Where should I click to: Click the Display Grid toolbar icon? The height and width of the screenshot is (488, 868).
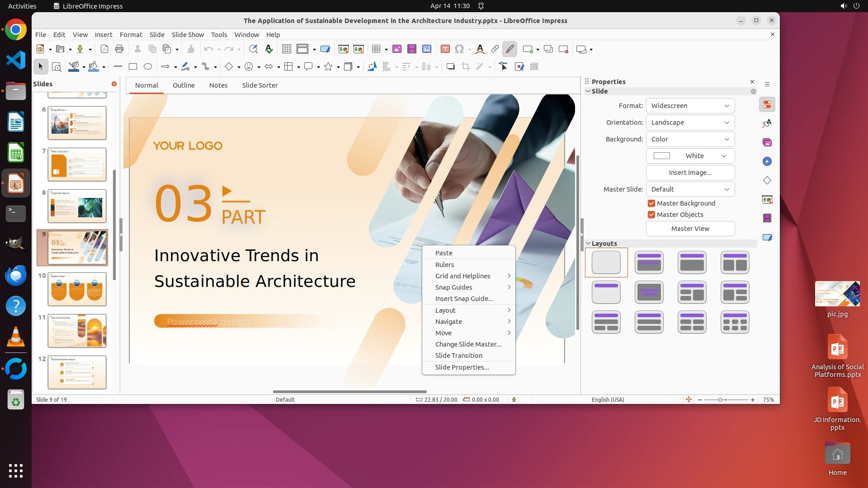pyautogui.click(x=286, y=49)
